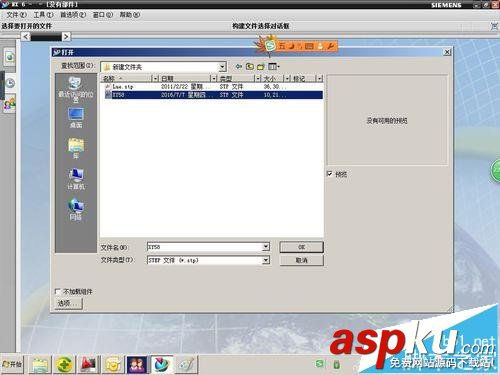Viewport: 500px width, 375px height.
Task: Click the 选项 options button
Action: [68, 303]
